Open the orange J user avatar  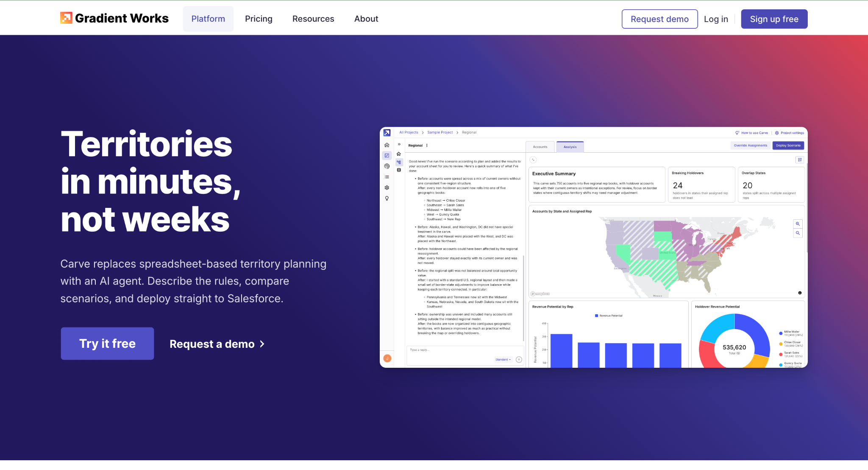387,358
